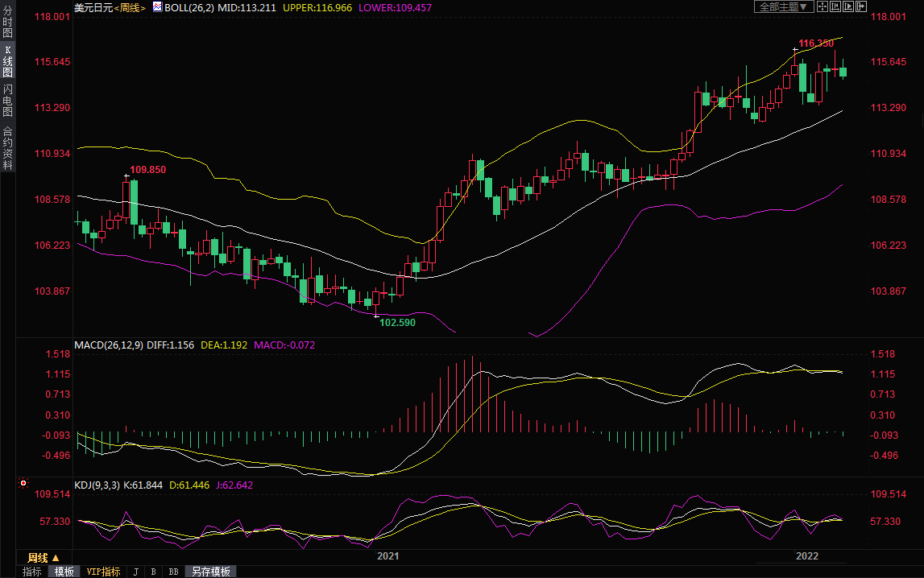Click the rightmost top-right icon with right arrow

pyautogui.click(x=861, y=6)
